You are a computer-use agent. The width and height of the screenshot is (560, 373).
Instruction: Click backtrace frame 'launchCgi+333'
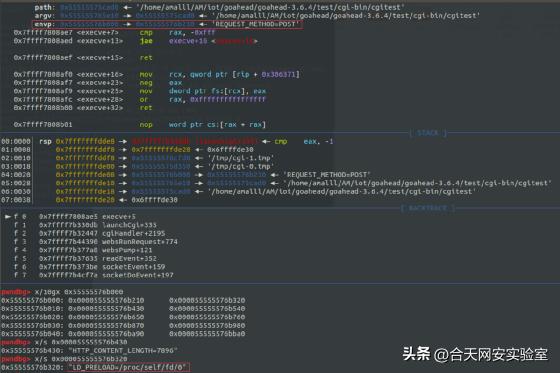pos(129,225)
